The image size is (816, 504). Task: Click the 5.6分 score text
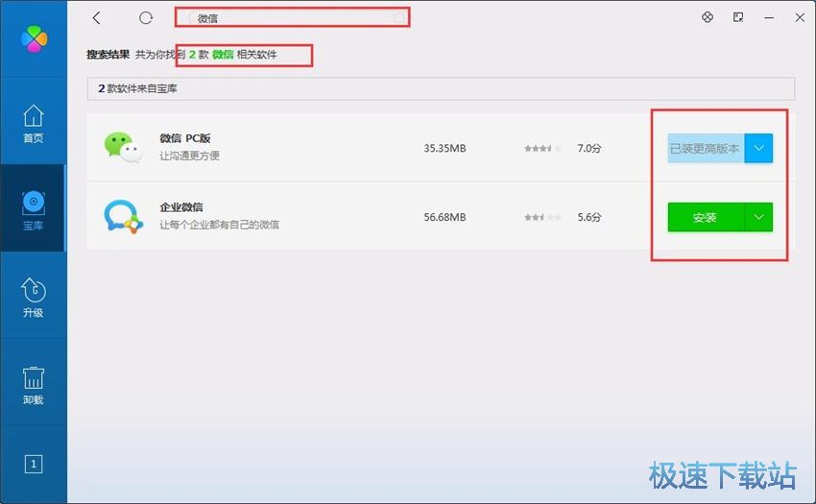(x=589, y=217)
